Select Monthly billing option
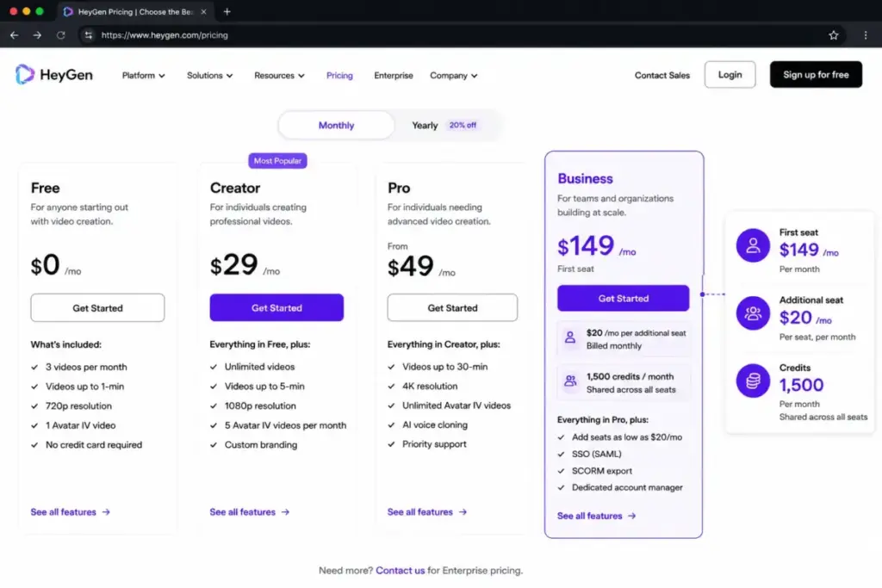 [337, 125]
